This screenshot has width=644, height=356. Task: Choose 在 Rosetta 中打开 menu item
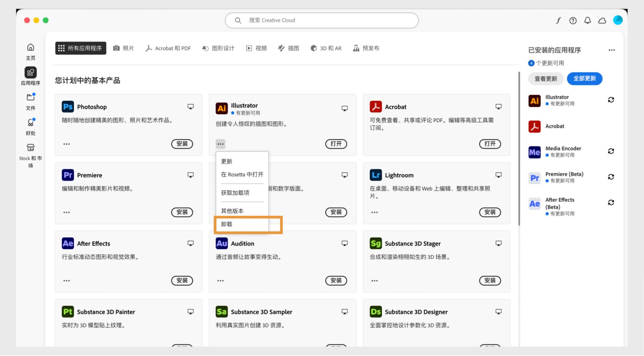point(241,175)
